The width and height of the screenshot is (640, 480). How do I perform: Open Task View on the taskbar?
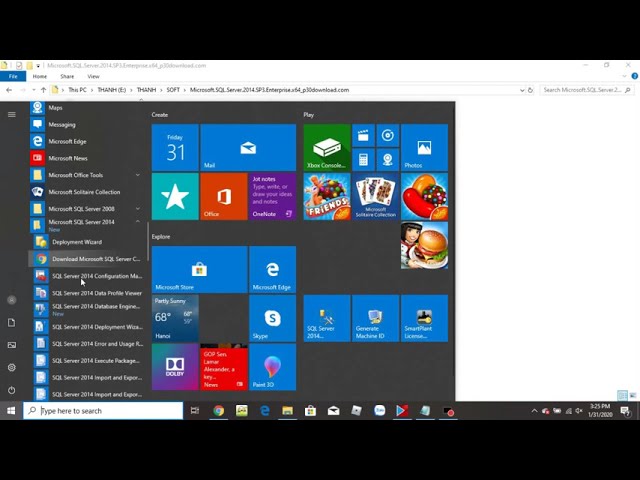pyautogui.click(x=195, y=411)
